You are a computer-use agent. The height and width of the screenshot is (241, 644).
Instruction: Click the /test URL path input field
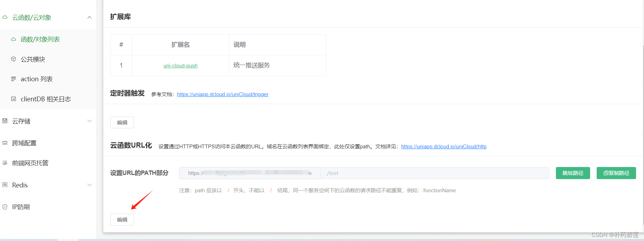coord(435,173)
